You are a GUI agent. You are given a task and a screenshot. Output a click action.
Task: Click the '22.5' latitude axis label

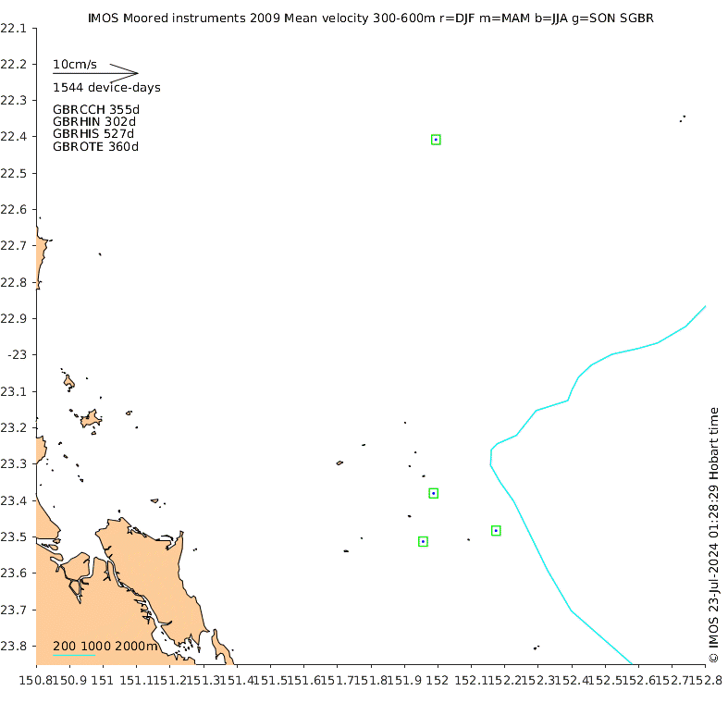click(14, 173)
